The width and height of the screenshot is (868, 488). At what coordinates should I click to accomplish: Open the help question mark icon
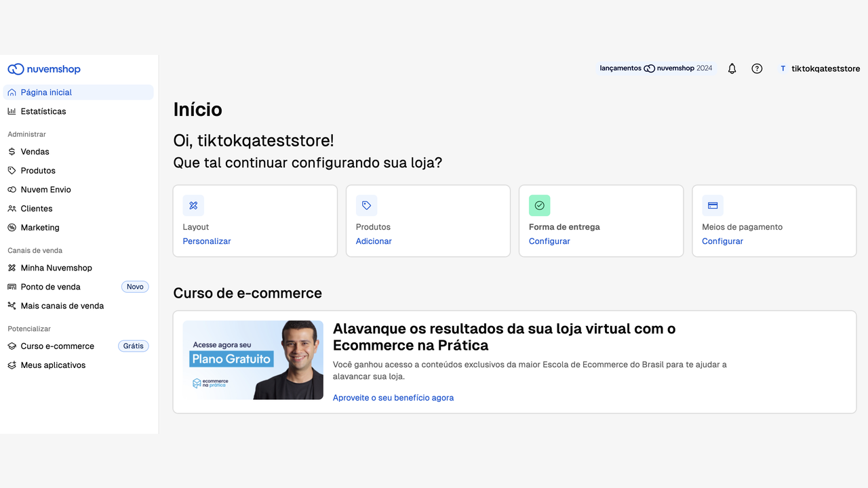757,68
